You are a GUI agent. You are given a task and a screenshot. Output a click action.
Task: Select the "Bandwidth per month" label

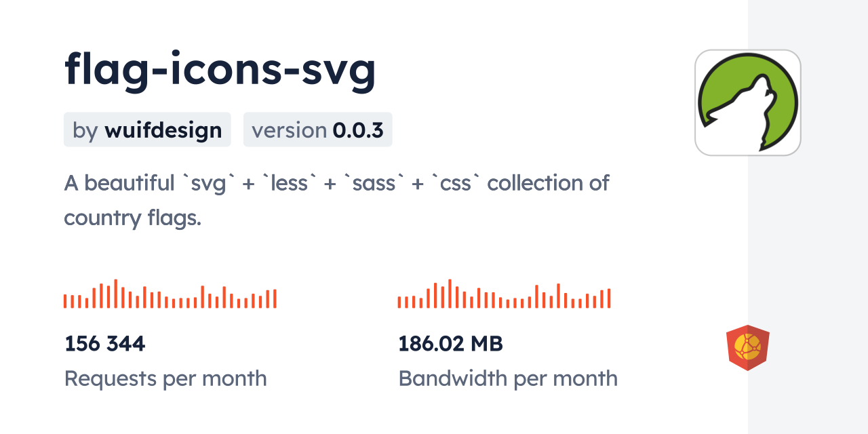pyautogui.click(x=508, y=378)
